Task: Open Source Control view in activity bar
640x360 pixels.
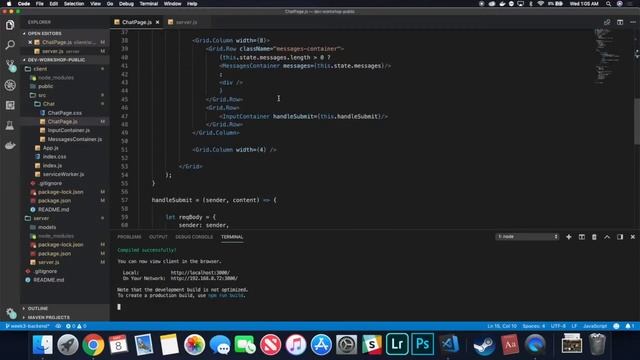Action: [x=10, y=64]
